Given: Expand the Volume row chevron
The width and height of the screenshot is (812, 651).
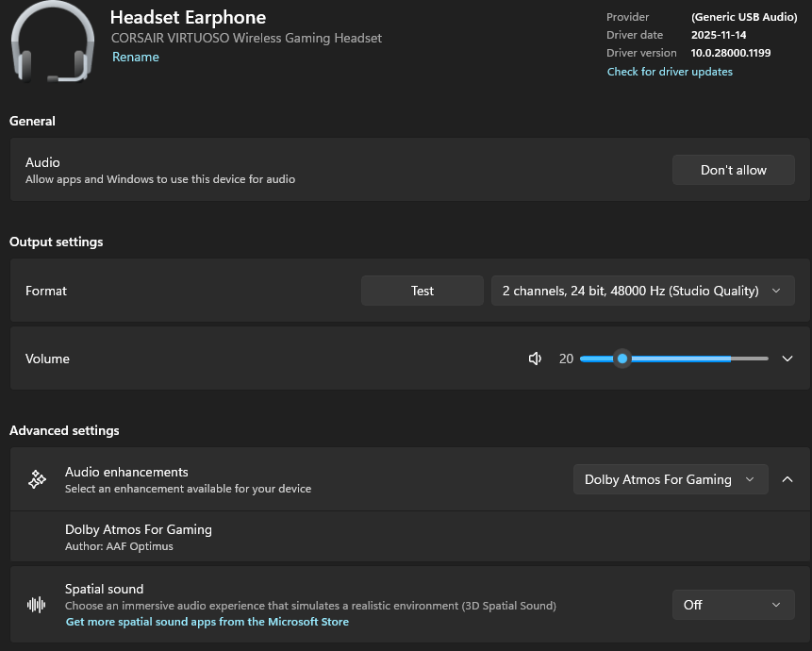Looking at the screenshot, I should (x=787, y=359).
